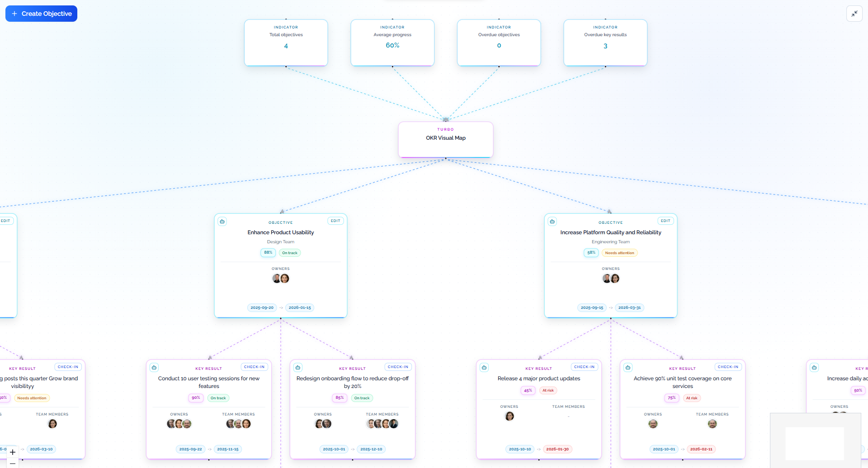Click robot icon on Release 4 major updates card
This screenshot has height=468, width=868.
pyautogui.click(x=484, y=368)
